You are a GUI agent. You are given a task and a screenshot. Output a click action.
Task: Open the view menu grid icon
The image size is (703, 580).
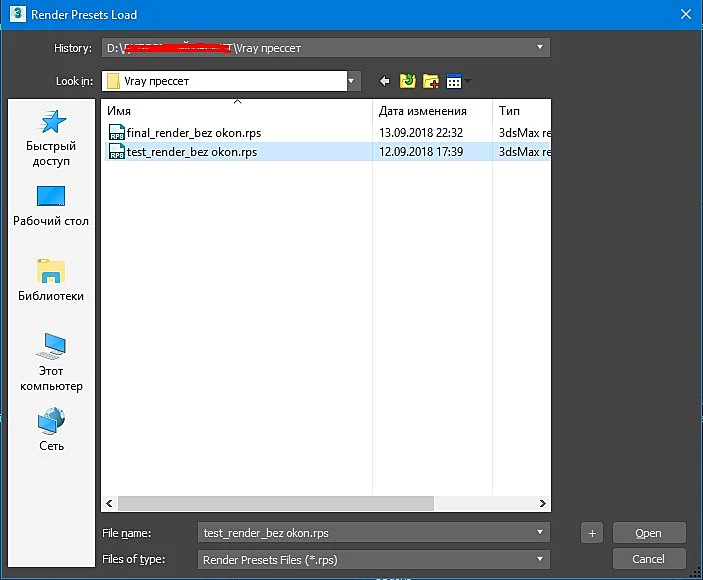click(454, 81)
